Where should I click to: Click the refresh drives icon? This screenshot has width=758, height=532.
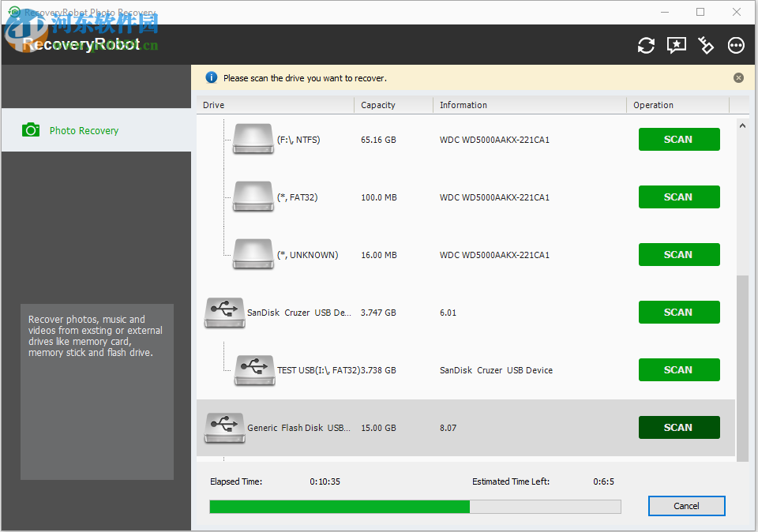pos(646,46)
